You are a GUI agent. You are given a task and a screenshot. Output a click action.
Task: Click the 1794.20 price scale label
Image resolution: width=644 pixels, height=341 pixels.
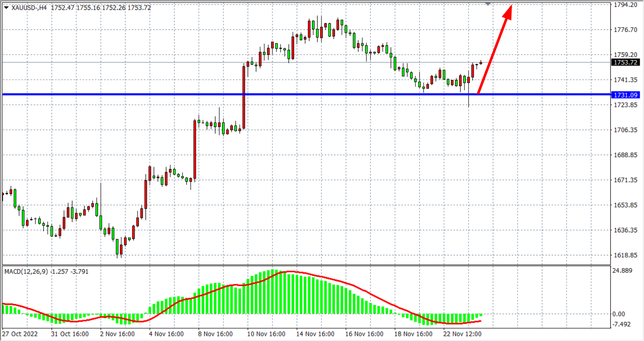[625, 5]
